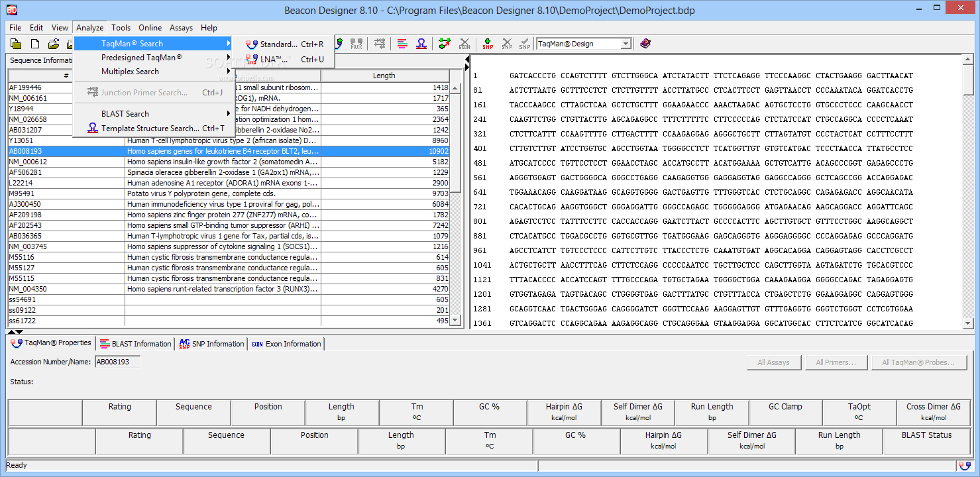Select the M95491 Potato virus Y row
980x477 pixels.
pos(229,193)
